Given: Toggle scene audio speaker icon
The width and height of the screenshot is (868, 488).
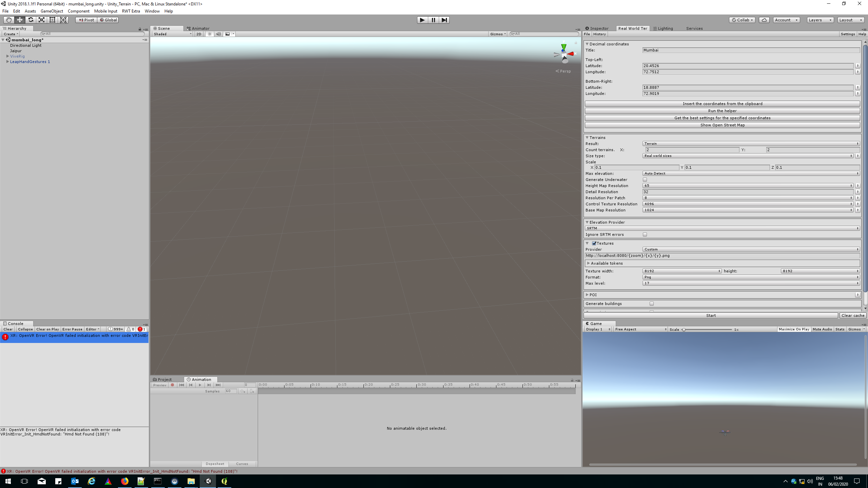Looking at the screenshot, I should pyautogui.click(x=218, y=34).
